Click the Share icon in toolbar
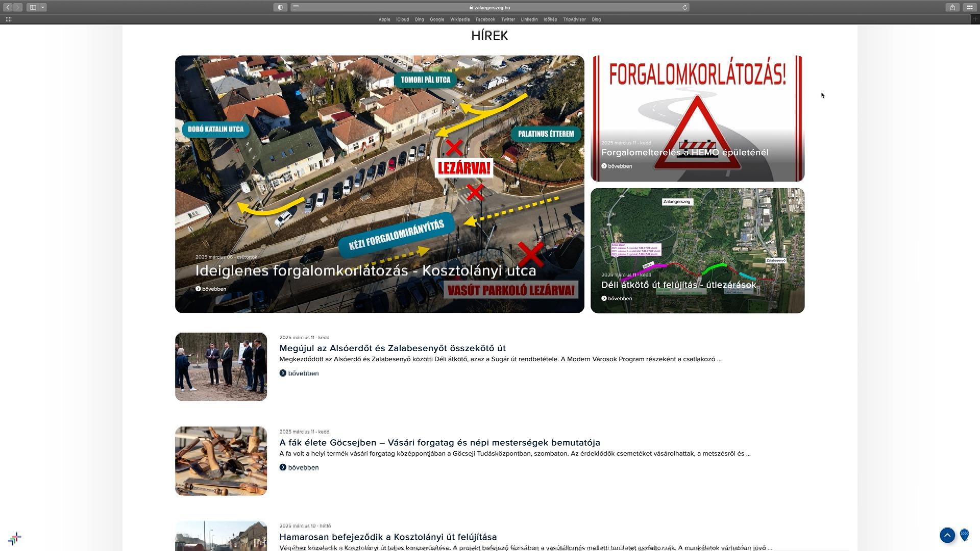 (x=952, y=7)
